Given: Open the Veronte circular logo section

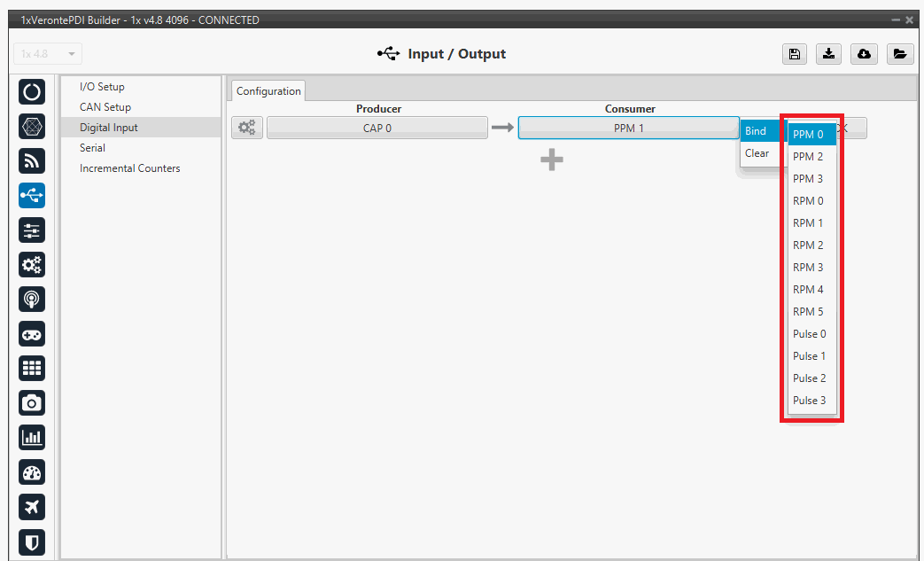Looking at the screenshot, I should click(x=32, y=92).
